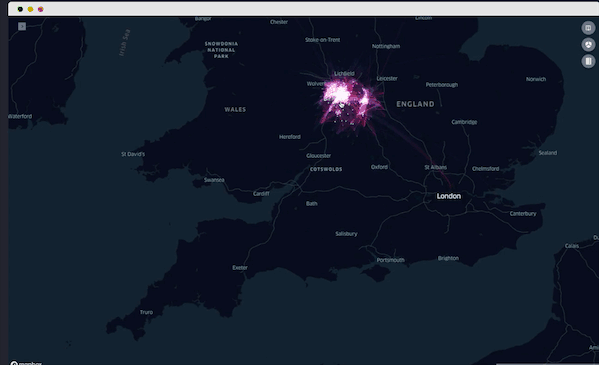Click the Nottingham city label
The image size is (599, 365).
coord(386,46)
